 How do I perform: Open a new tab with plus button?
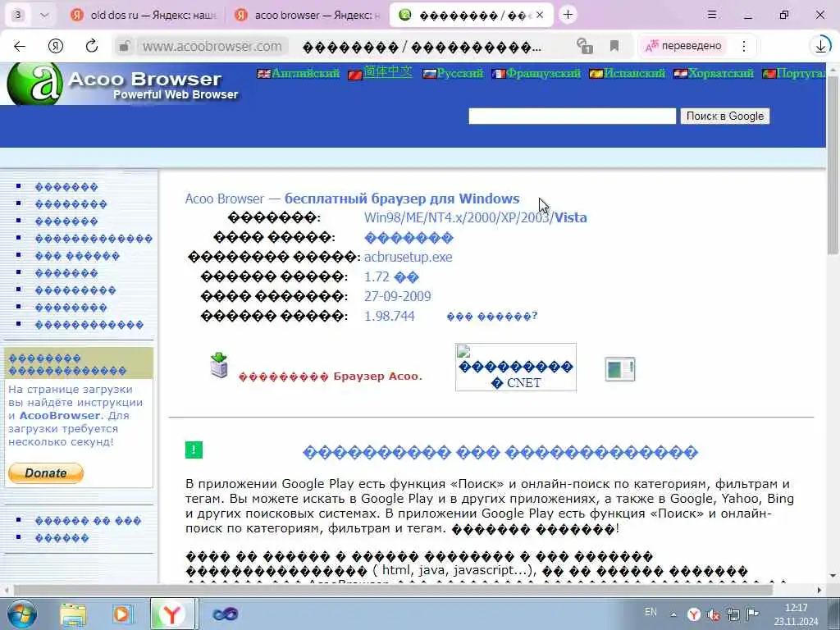[568, 15]
